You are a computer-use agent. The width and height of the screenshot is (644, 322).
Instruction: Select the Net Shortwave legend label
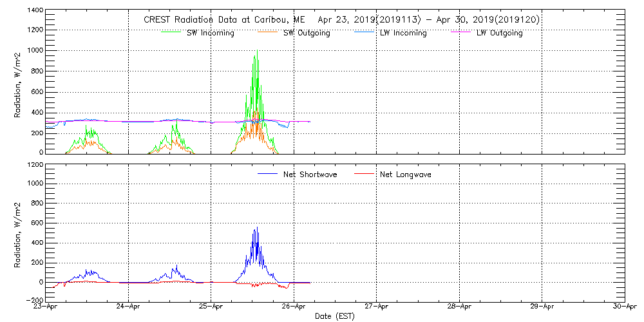pyautogui.click(x=310, y=175)
